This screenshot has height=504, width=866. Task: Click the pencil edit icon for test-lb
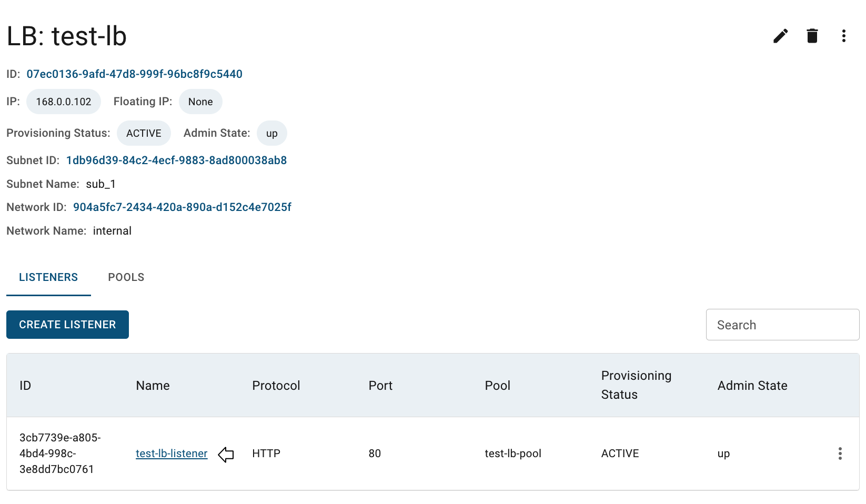[x=780, y=36]
